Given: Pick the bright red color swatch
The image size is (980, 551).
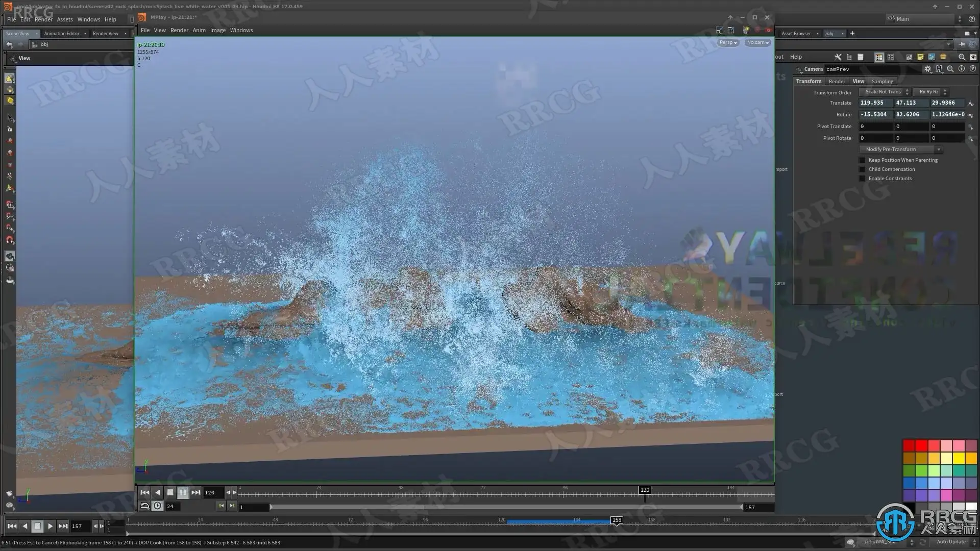Looking at the screenshot, I should coord(921,446).
